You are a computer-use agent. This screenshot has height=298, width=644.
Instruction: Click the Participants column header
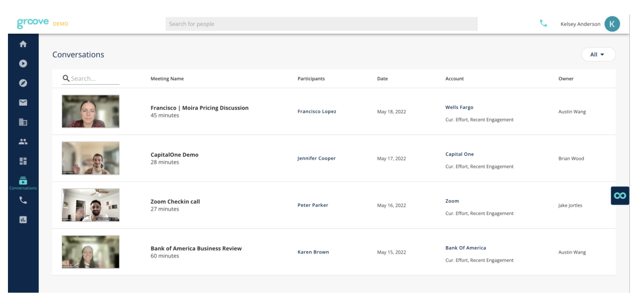click(x=311, y=79)
